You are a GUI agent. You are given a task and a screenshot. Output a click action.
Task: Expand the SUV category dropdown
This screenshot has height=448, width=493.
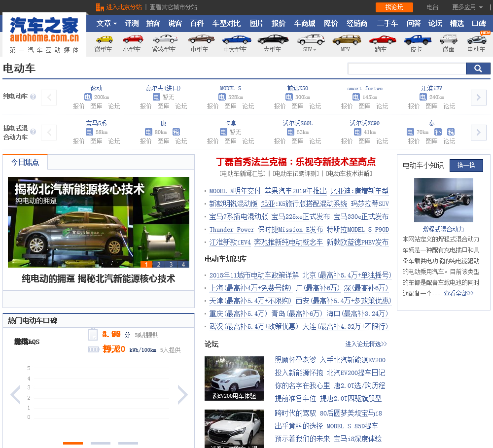pos(310,49)
